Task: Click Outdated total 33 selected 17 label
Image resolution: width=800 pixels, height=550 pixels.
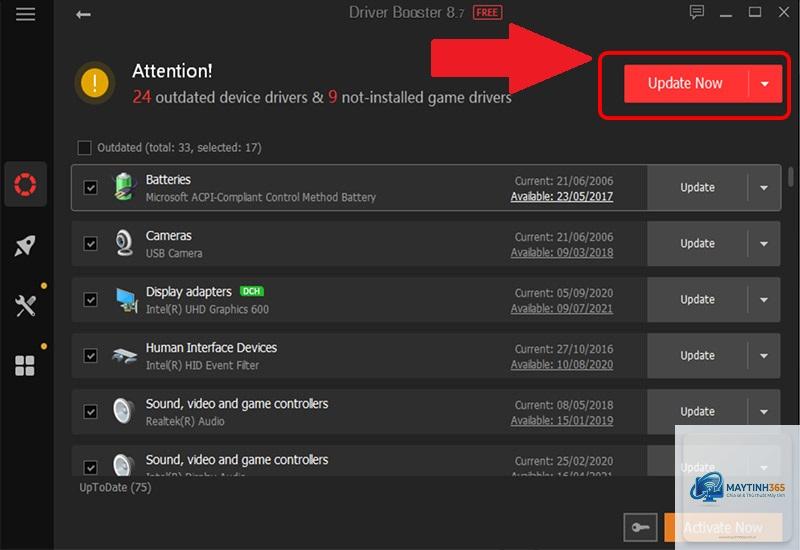Action: 179,148
